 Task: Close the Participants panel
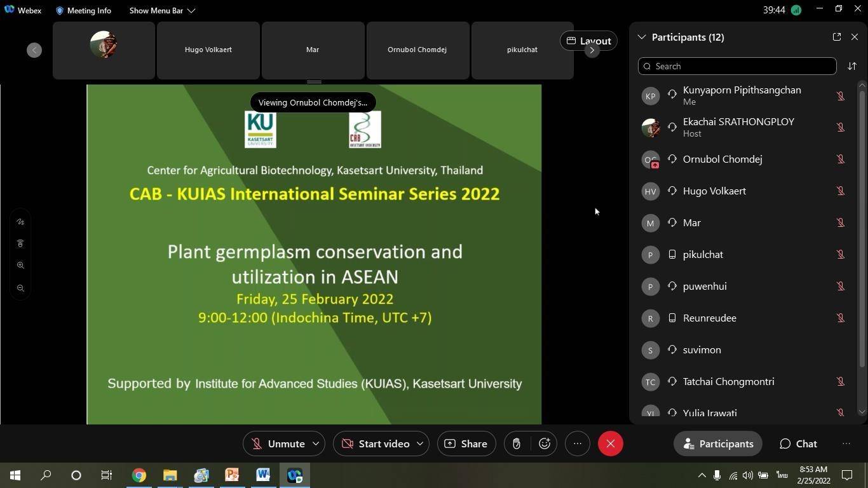(x=855, y=37)
